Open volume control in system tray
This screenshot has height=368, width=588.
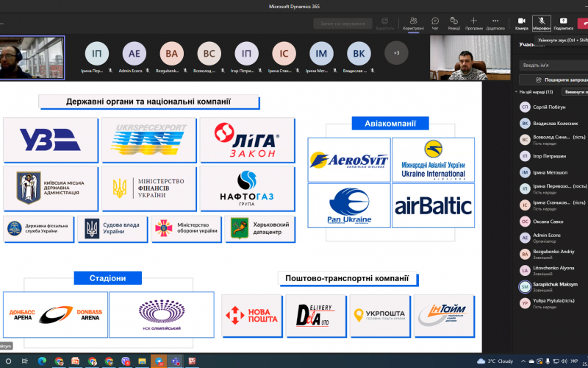coord(564,361)
